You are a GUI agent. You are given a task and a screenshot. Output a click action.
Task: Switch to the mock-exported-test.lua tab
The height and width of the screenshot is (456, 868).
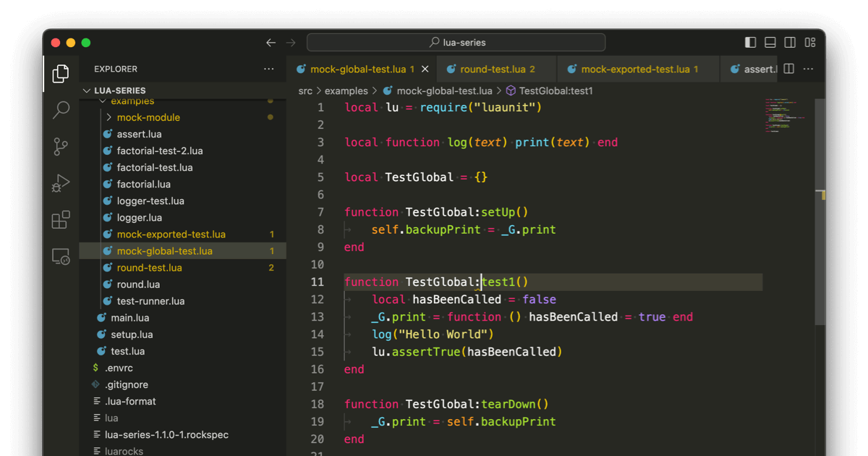click(634, 69)
